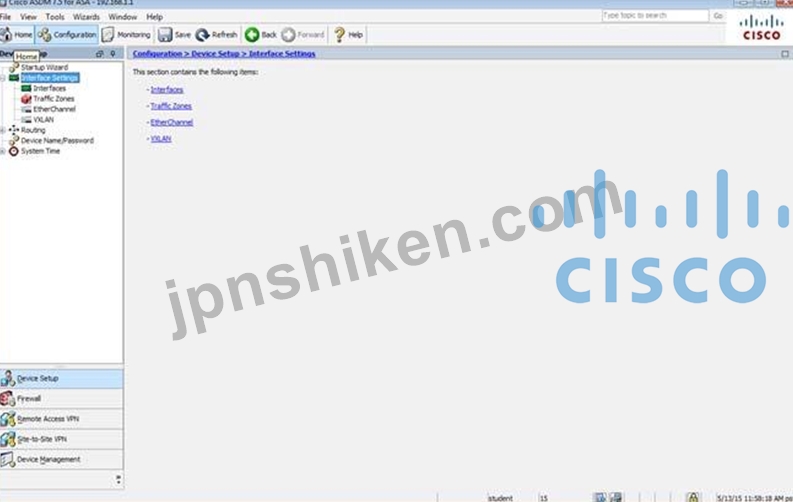
Task: Open the File menu
Action: pos(6,17)
